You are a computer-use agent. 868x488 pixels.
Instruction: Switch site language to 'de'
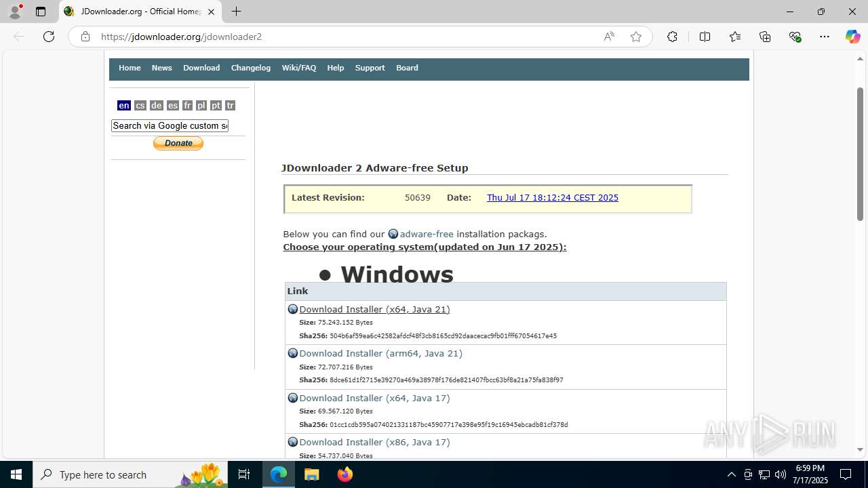click(157, 105)
